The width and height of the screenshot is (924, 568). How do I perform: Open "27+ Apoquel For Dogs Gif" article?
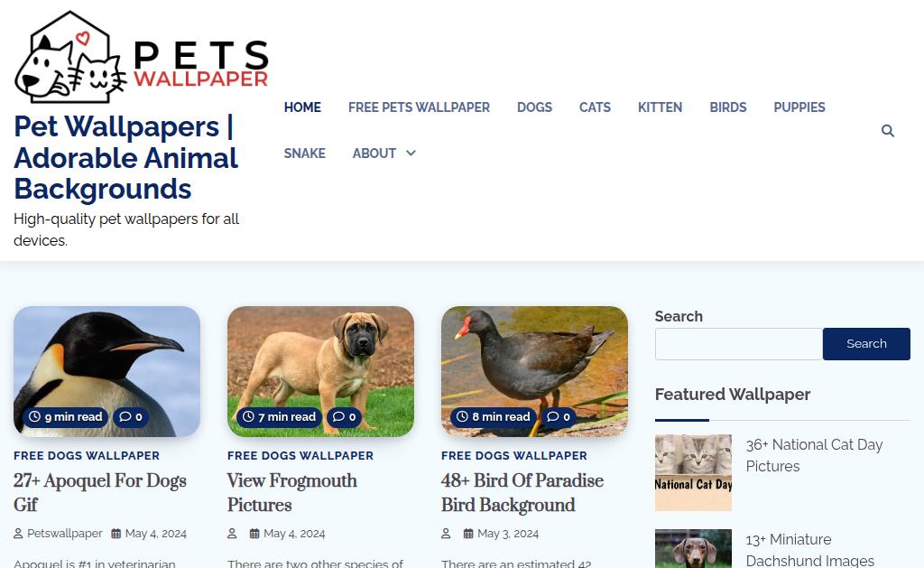100,492
